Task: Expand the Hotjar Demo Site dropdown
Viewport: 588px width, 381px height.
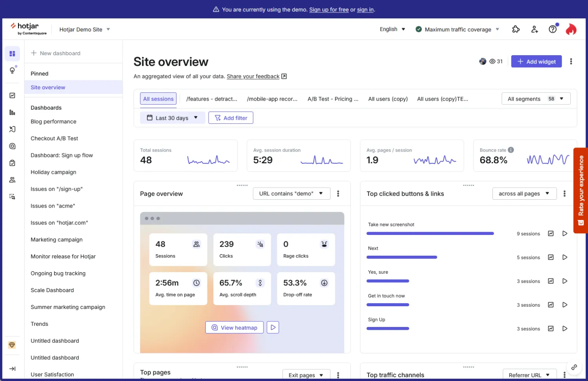Action: [x=85, y=29]
